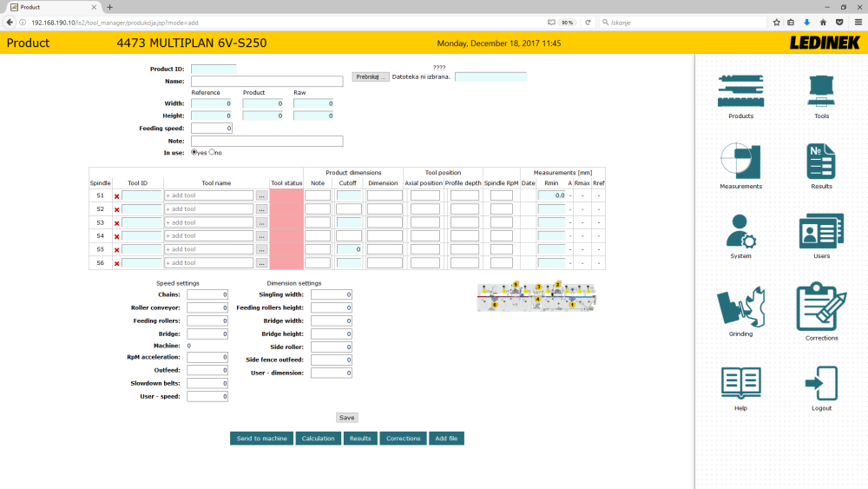Focus the Raw Height field
Screen dimensions: 868x489
coord(313,116)
